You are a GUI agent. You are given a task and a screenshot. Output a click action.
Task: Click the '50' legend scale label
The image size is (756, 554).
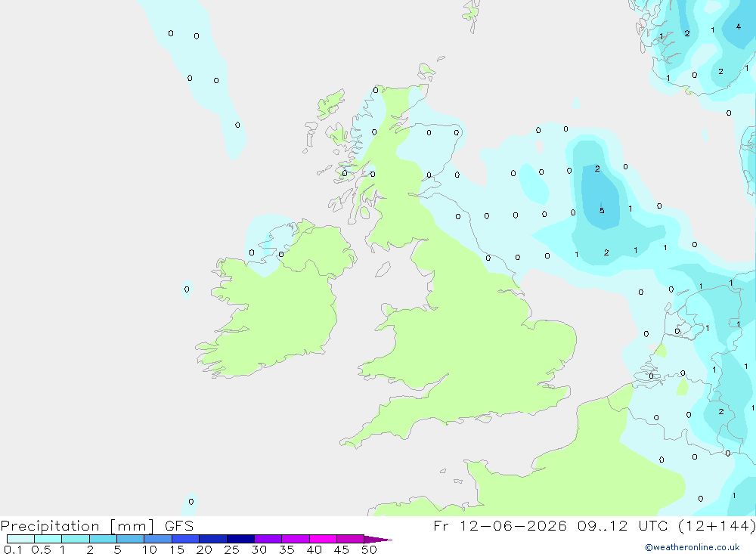369,549
